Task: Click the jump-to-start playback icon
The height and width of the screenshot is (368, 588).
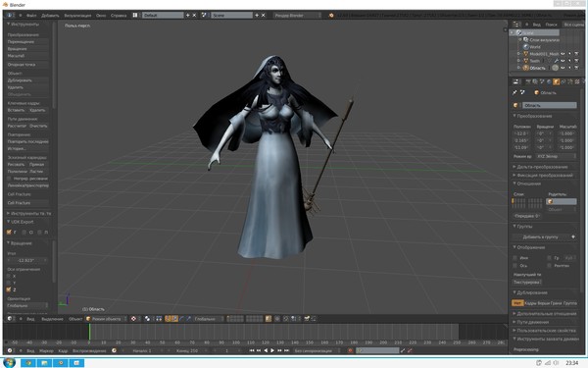Action: coord(252,350)
